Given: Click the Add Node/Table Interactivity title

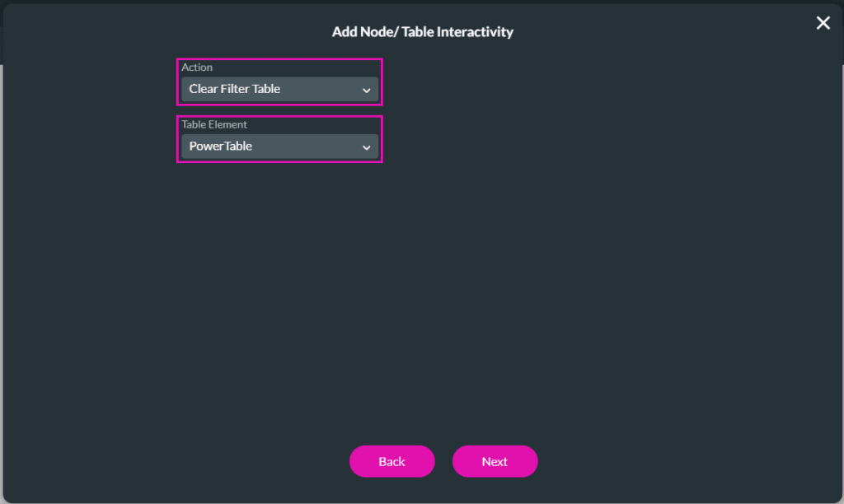Looking at the screenshot, I should (423, 31).
